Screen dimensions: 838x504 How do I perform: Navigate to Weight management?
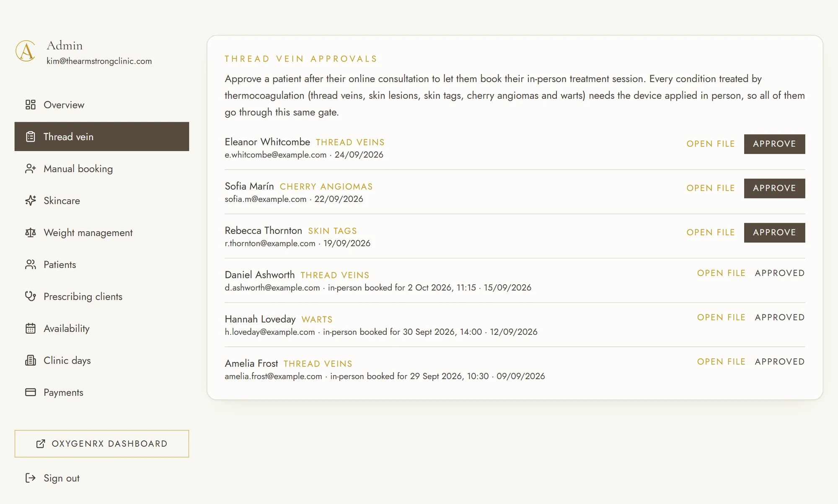(x=102, y=232)
